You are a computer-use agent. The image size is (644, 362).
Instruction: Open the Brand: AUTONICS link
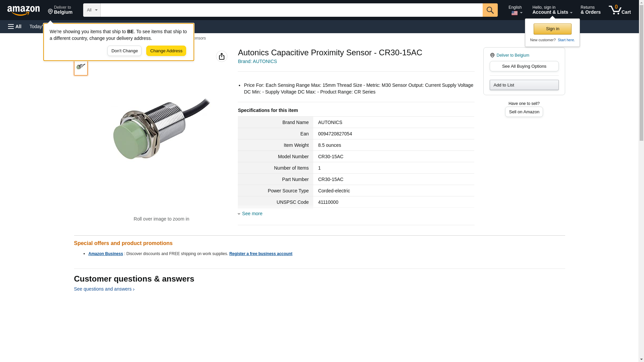click(x=257, y=61)
